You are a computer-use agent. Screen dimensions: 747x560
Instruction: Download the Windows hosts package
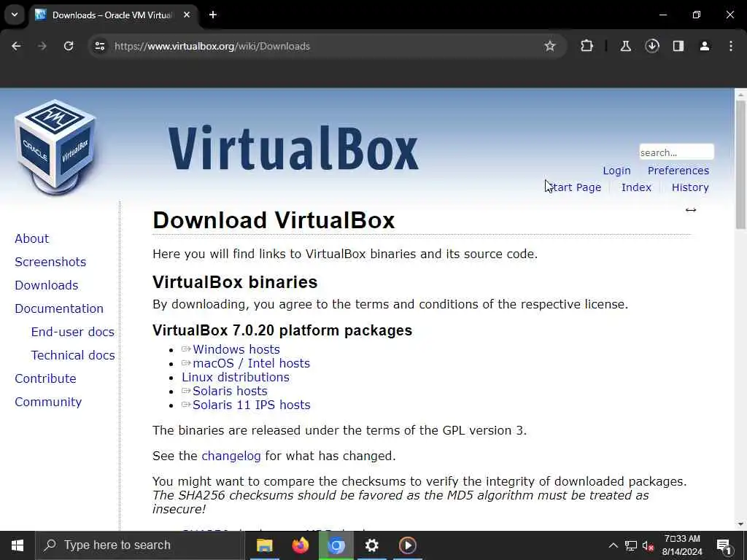pos(236,349)
